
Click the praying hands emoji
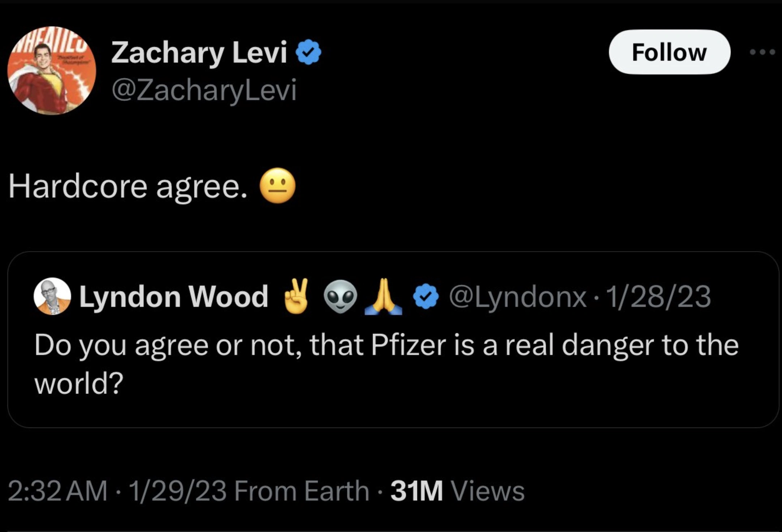coord(383,297)
